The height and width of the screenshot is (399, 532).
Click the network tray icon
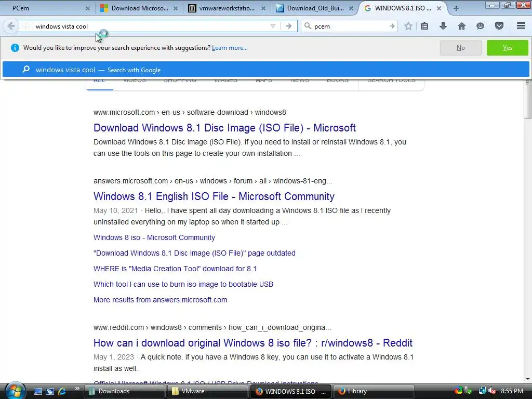tap(482, 391)
